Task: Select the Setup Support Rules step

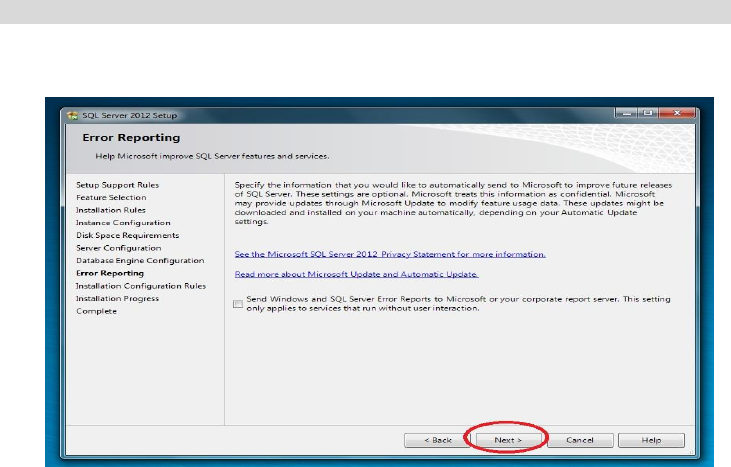Action: [117, 185]
